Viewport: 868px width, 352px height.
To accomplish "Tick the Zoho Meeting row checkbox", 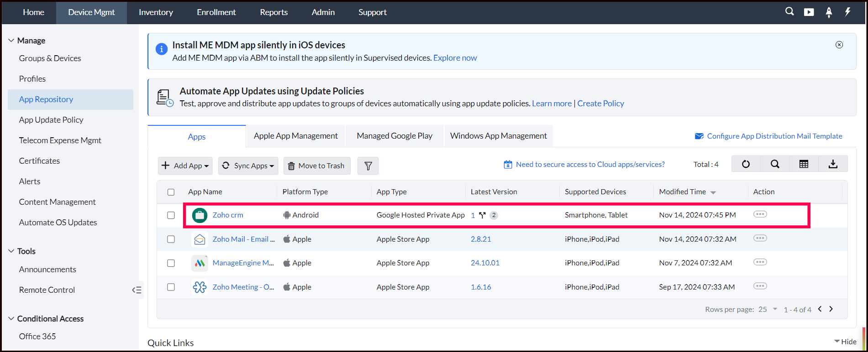I will pos(171,287).
